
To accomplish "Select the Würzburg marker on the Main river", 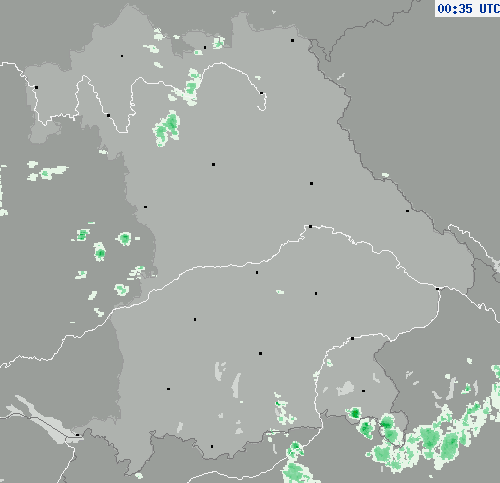I will point(108,115).
